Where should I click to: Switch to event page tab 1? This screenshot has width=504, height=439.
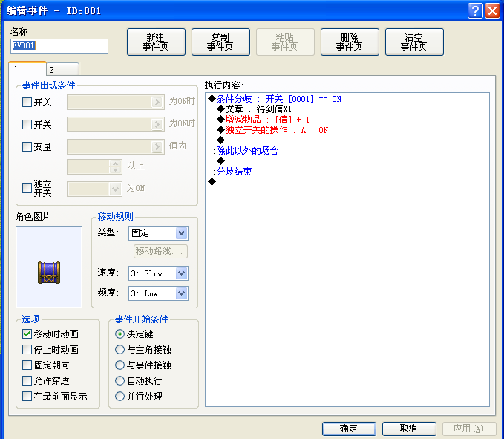point(27,68)
